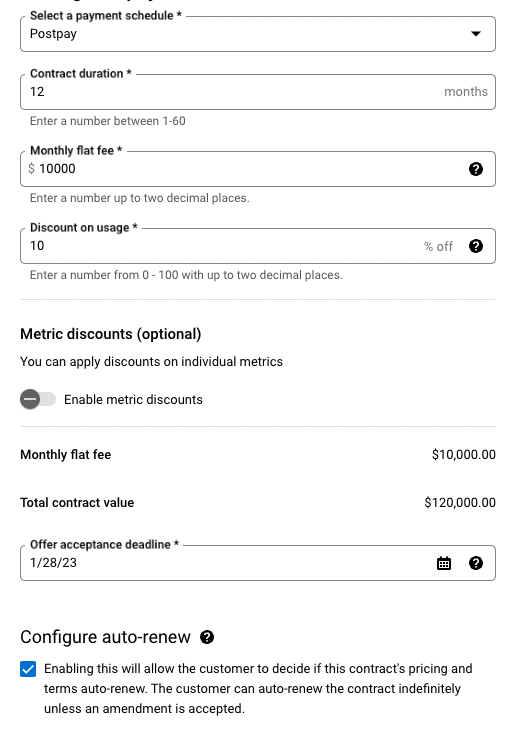Viewport: 517px width, 731px height.
Task: Click the $120,000.00 total contract value
Action: tap(460, 503)
